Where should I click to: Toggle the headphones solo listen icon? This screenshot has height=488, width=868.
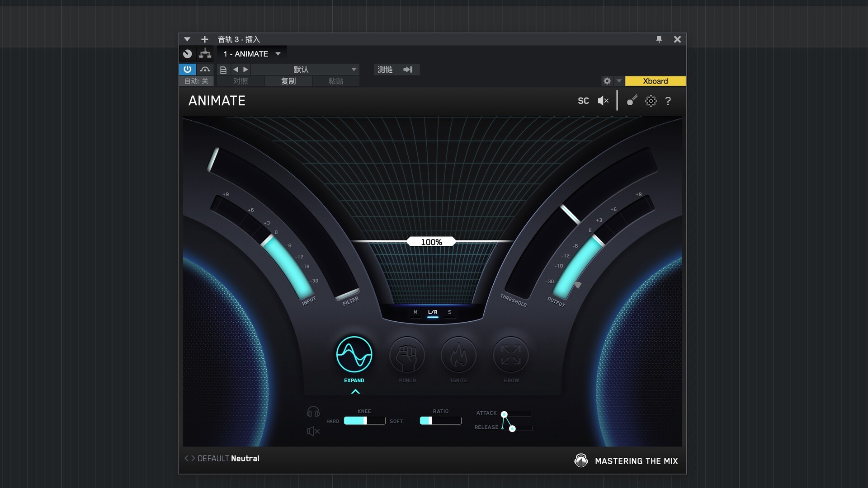313,412
